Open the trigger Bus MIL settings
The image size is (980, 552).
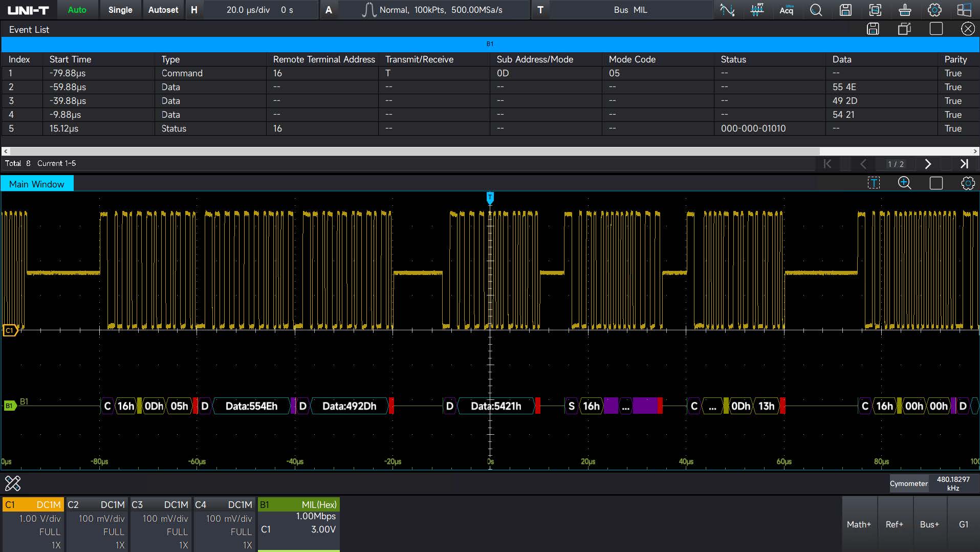[x=630, y=10]
